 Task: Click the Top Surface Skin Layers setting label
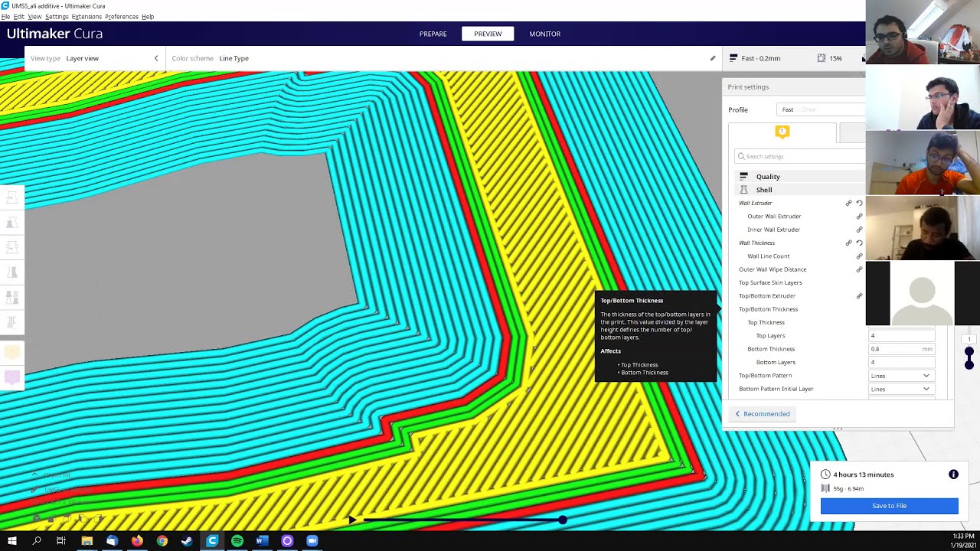pos(770,282)
